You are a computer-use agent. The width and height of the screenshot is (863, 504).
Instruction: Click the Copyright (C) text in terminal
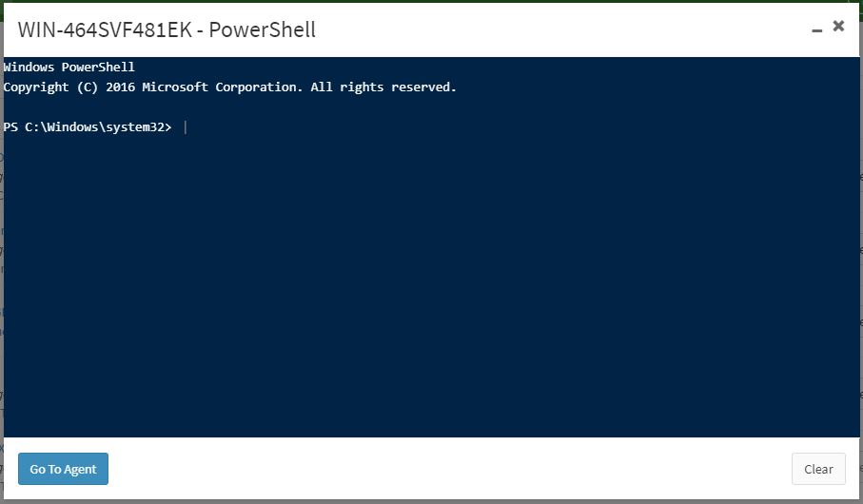tap(50, 87)
